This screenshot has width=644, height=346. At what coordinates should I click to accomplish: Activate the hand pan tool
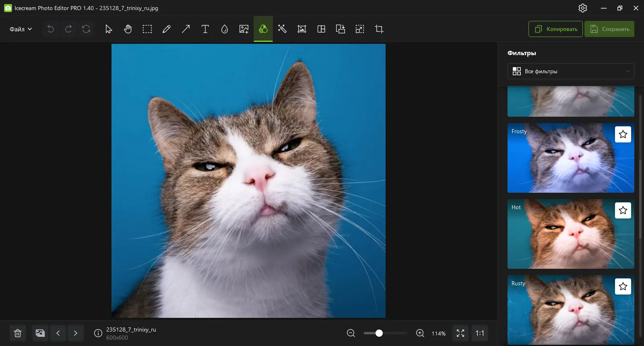click(128, 29)
